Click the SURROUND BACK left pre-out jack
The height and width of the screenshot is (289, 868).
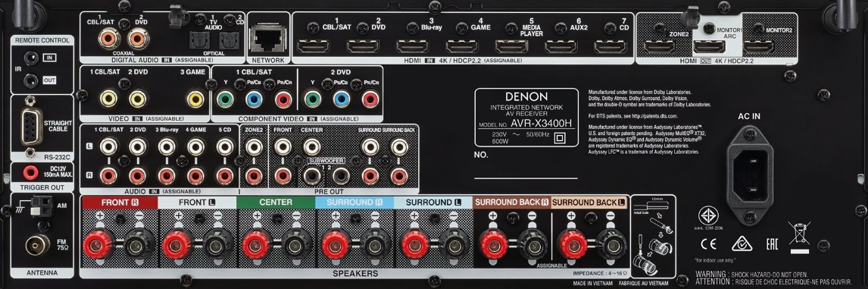398,146
